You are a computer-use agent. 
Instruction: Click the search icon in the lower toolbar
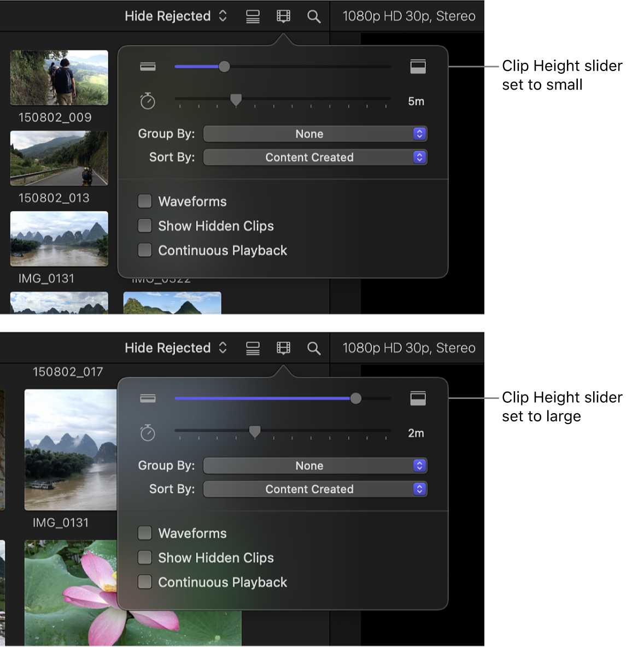[x=314, y=348]
